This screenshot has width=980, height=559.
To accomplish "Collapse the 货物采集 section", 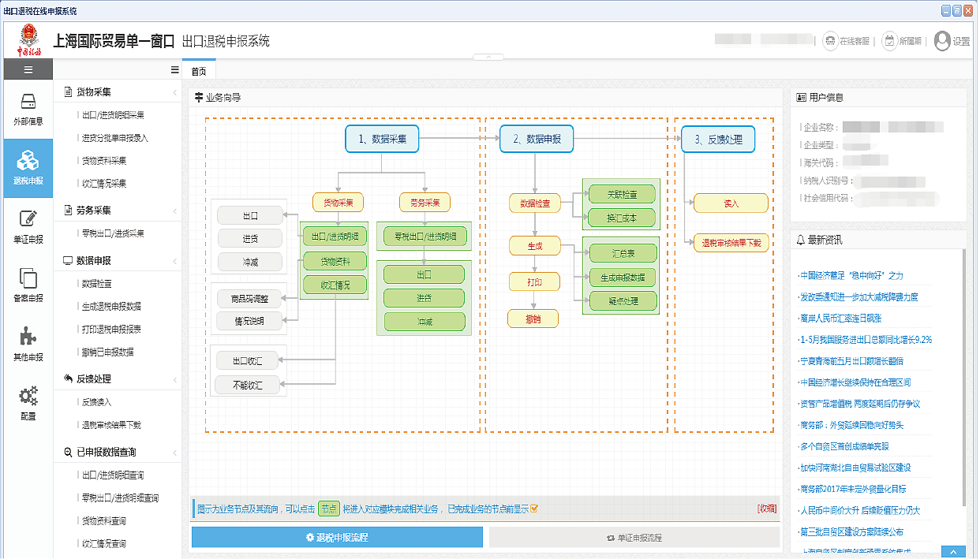I will coord(174,93).
